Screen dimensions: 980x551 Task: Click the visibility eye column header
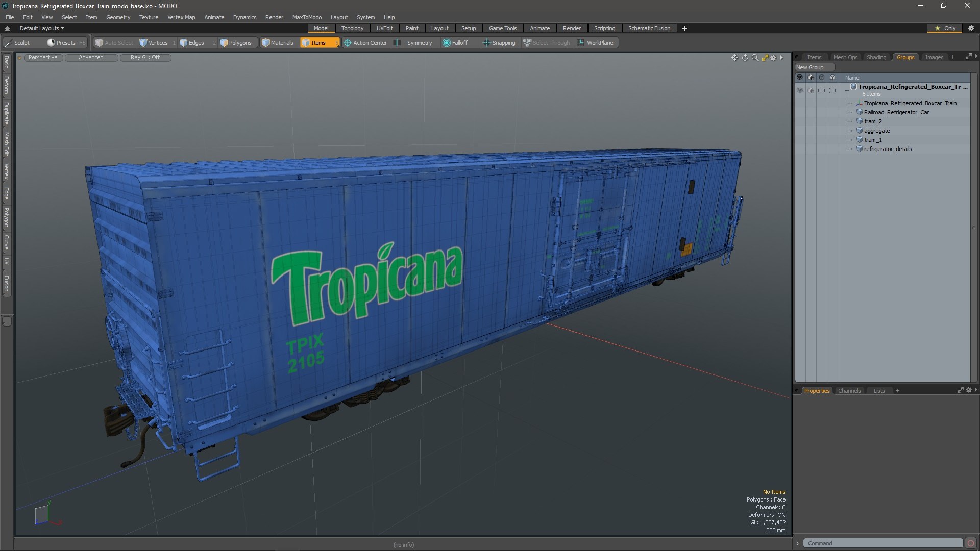(800, 78)
